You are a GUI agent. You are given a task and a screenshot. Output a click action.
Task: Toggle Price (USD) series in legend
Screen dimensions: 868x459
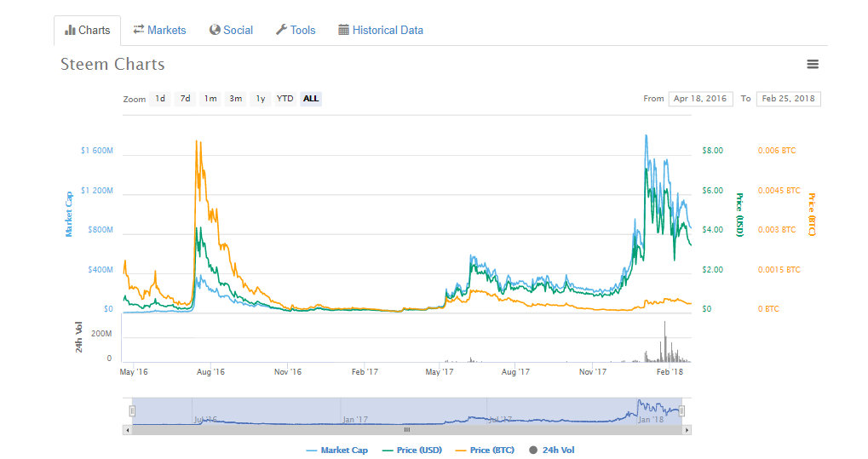coord(412,450)
